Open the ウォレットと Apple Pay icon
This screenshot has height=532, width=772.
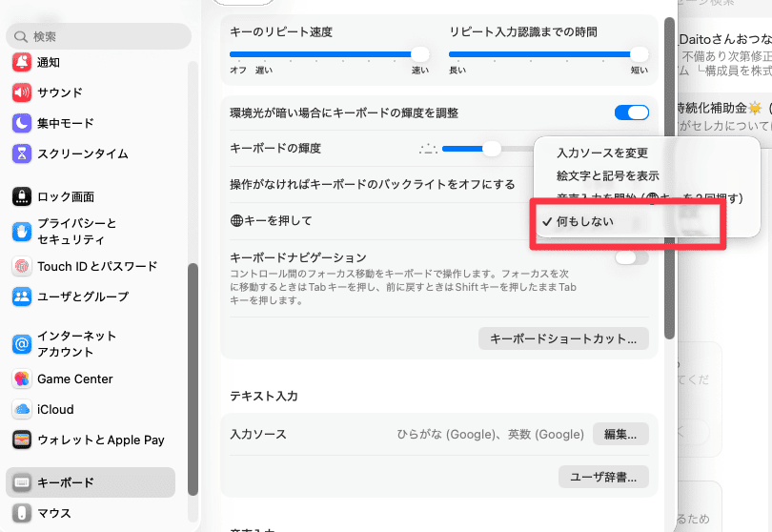(x=22, y=440)
